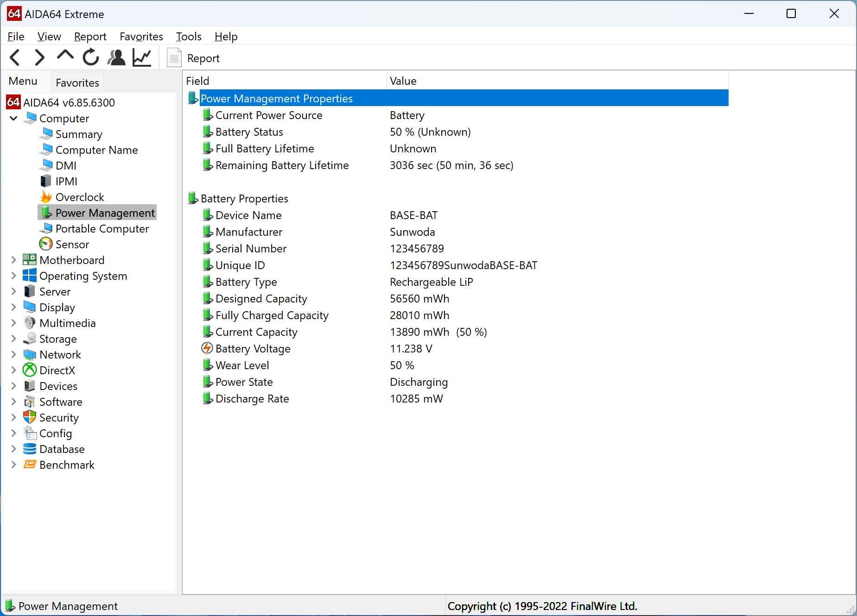Viewport: 857px width, 616px height.
Task: Select the Discharge Rate row
Action: click(457, 399)
